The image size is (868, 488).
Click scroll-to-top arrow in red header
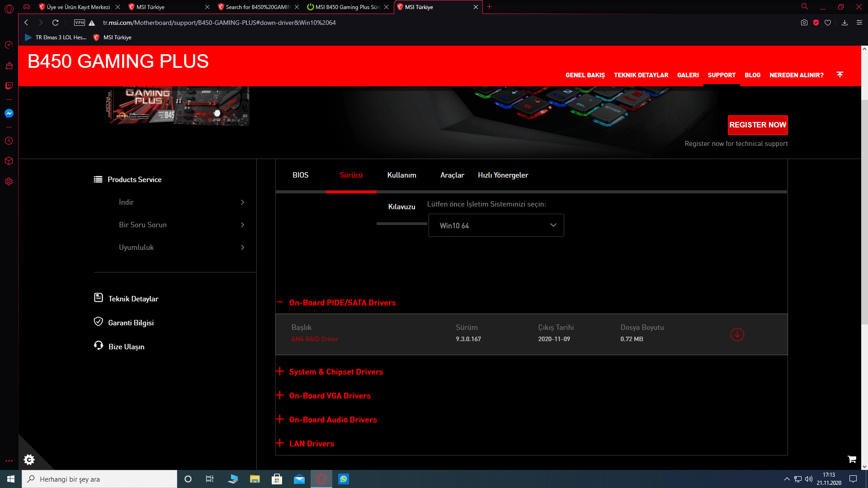click(x=840, y=75)
